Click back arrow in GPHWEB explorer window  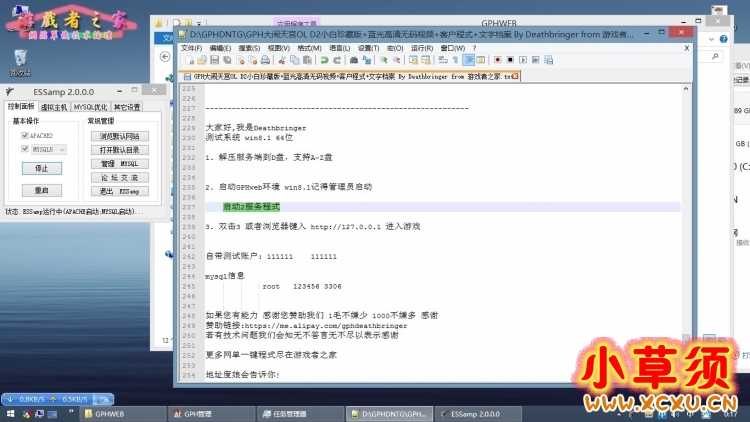(165, 57)
